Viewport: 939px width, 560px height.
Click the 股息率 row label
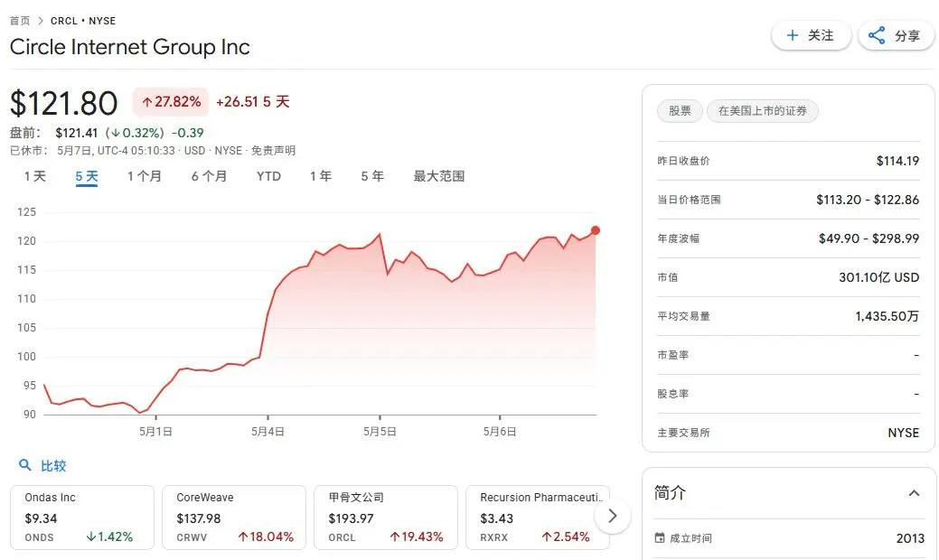point(673,394)
